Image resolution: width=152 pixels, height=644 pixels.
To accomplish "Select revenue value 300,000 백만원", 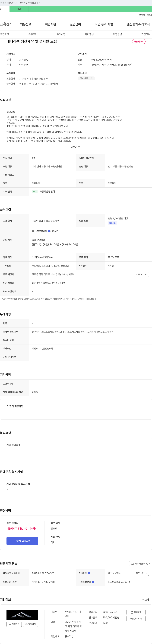I will [x=111, y=617].
